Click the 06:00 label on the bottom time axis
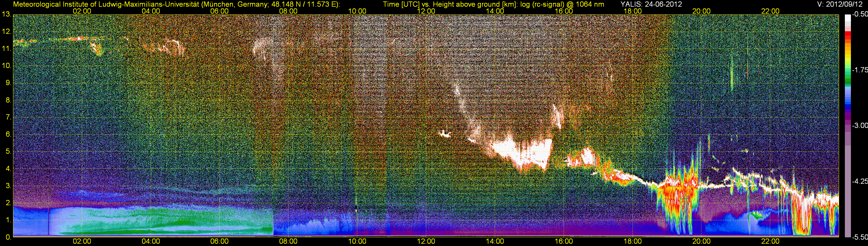 (x=219, y=241)
